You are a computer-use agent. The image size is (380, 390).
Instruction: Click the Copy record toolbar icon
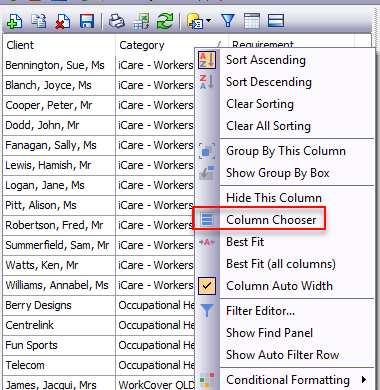[39, 21]
